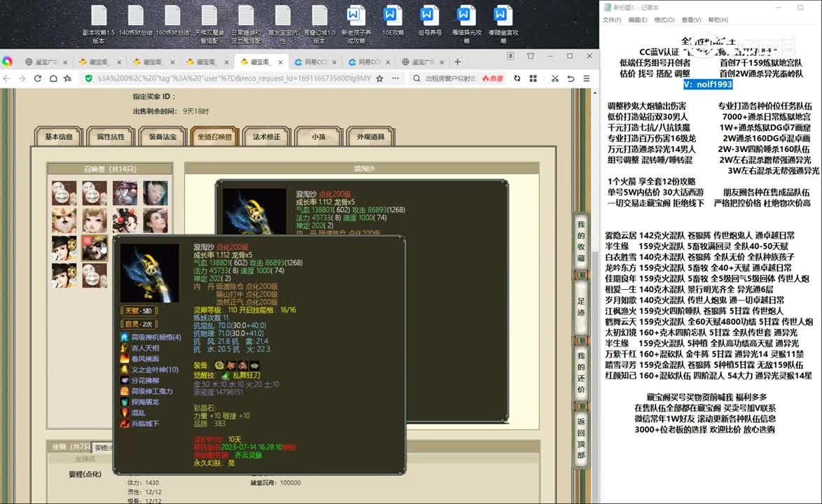
Task: Open the 140炼狱总结 desktop file
Action: (135, 21)
